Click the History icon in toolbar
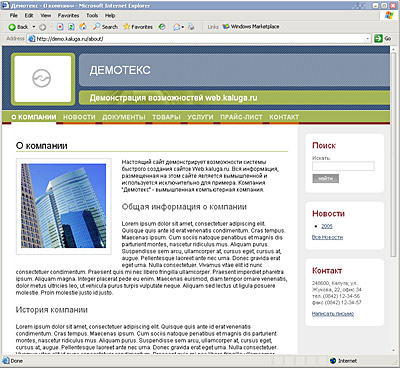The image size is (400, 368). 162,27
